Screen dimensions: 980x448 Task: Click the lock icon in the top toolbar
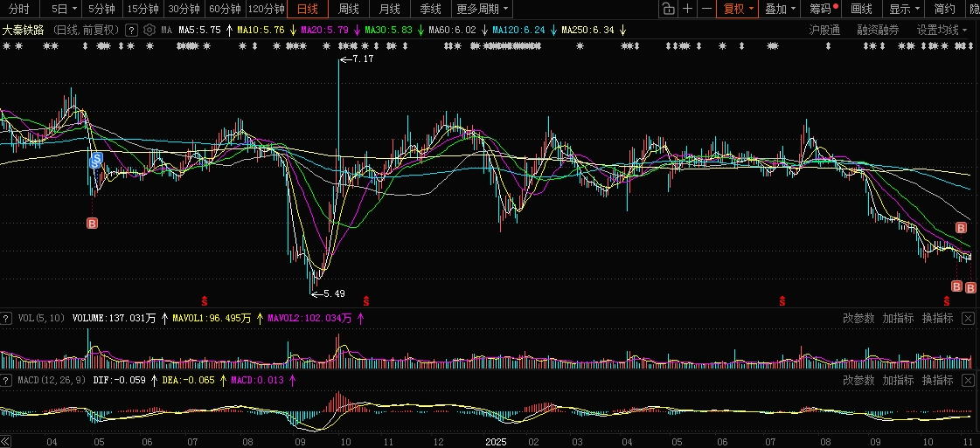click(x=668, y=10)
